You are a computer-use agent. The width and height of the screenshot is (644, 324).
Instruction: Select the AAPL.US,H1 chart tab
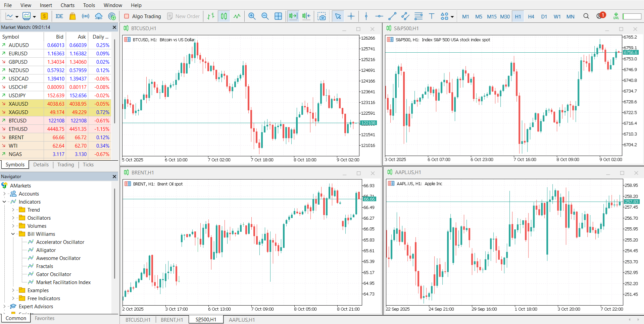click(x=242, y=320)
